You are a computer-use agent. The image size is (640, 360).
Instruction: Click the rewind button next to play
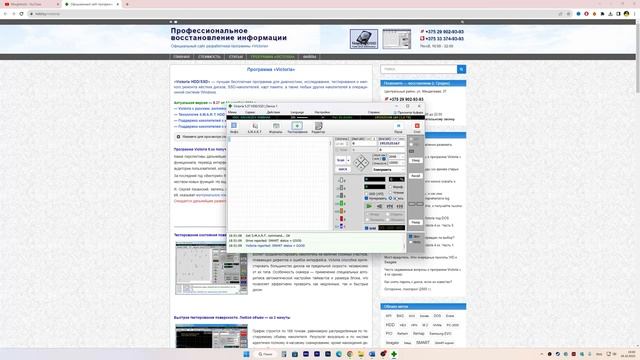[x=379, y=207]
